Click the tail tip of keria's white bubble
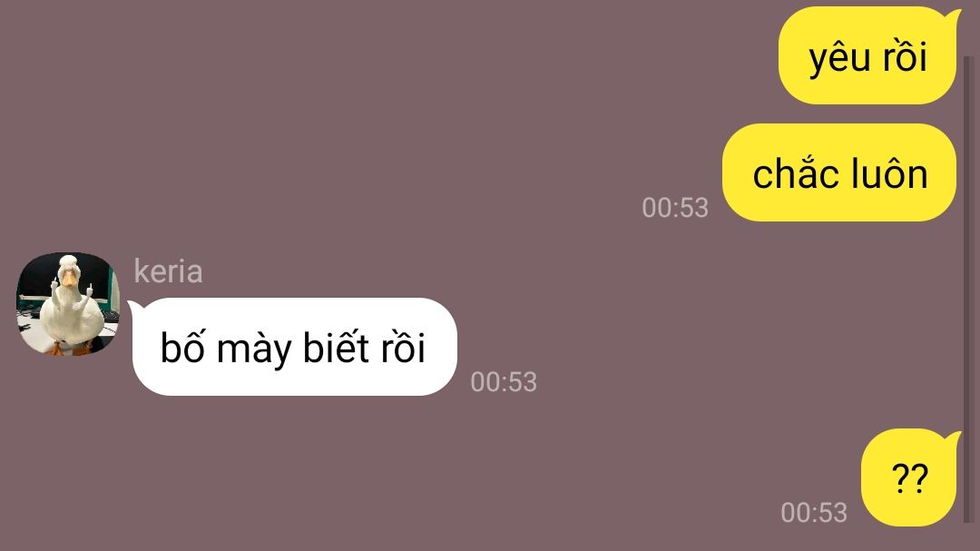The image size is (980, 551). pos(131,304)
